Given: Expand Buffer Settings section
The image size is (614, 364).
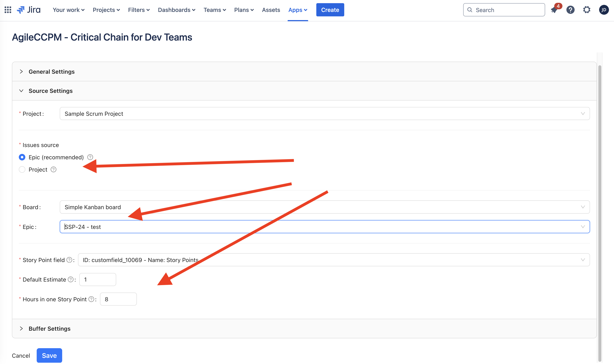Looking at the screenshot, I should pos(304,328).
